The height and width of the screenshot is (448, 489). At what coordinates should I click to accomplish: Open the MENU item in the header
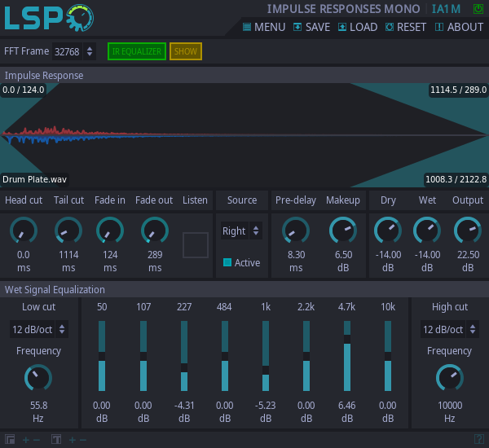pos(264,27)
